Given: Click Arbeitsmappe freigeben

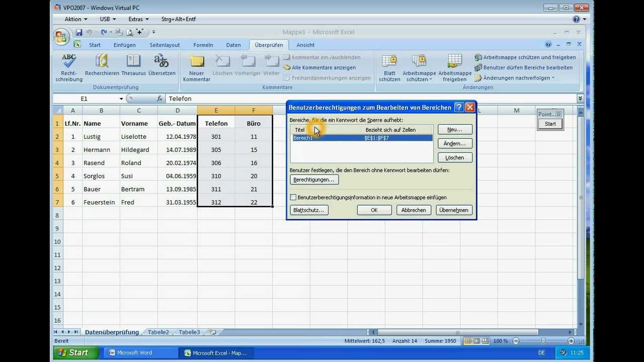Looking at the screenshot, I should point(454,68).
